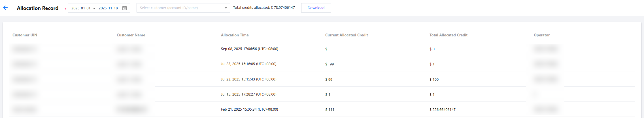The image size is (644, 118).
Task: Click the end date 2025-11-18 field
Action: pyautogui.click(x=108, y=8)
